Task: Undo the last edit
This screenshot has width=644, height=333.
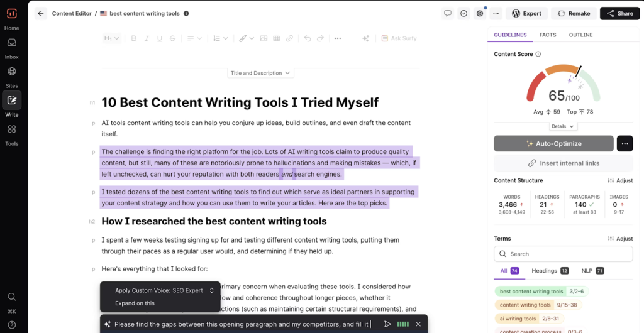Action: [307, 38]
